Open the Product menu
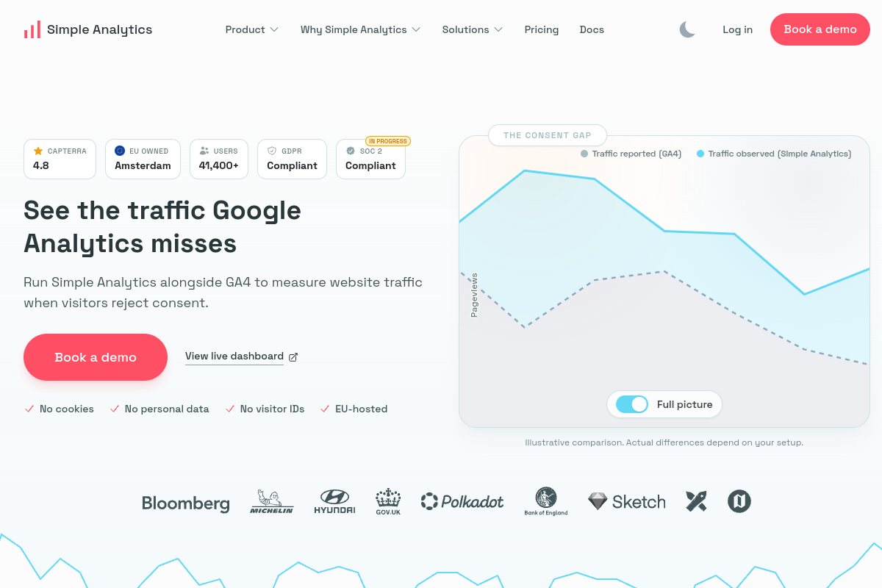This screenshot has width=882, height=588. [x=252, y=29]
